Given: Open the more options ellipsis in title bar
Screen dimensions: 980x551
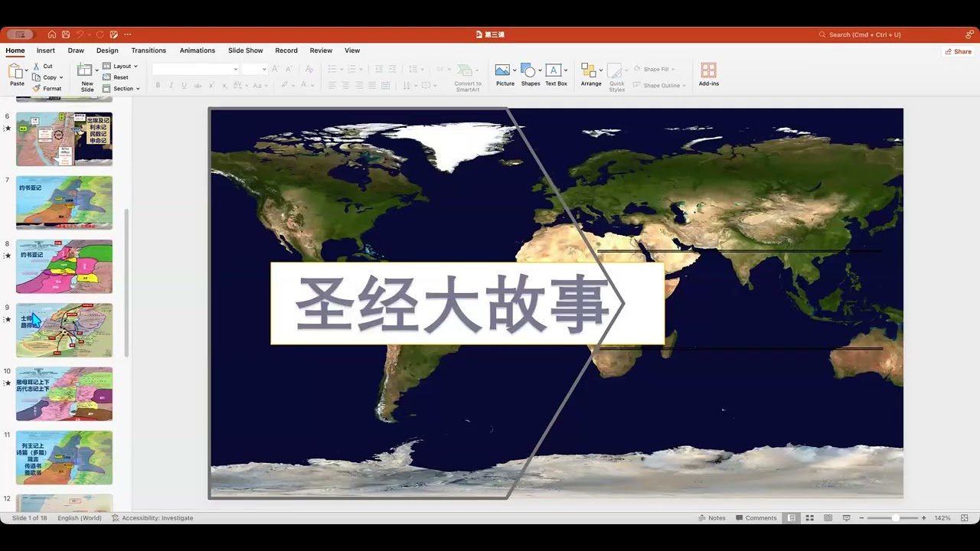Looking at the screenshot, I should pyautogui.click(x=128, y=34).
